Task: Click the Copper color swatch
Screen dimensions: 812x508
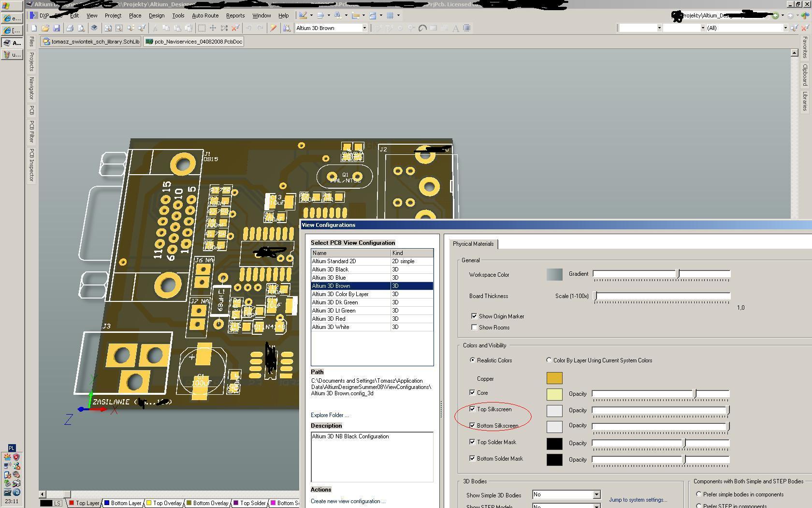Action: click(x=554, y=378)
